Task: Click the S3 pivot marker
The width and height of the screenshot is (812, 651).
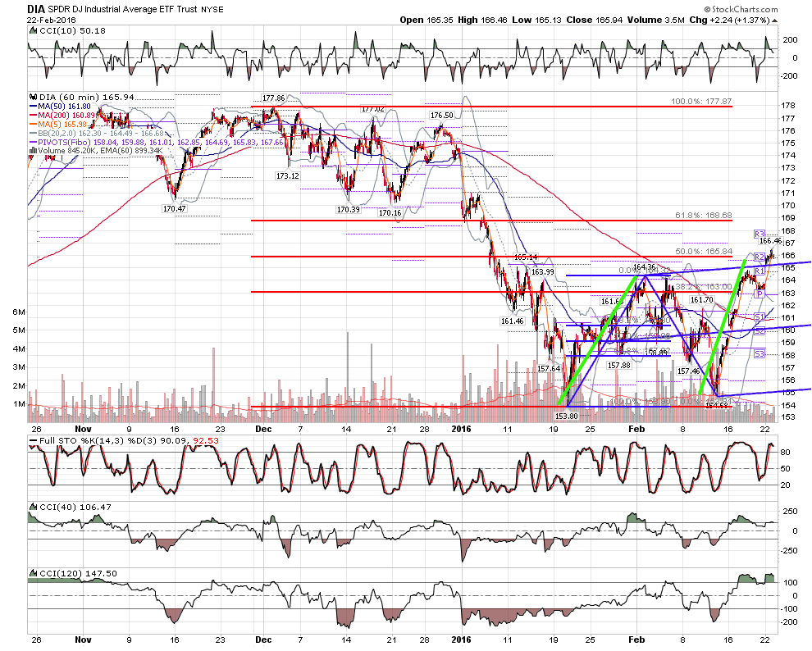Action: coord(760,354)
